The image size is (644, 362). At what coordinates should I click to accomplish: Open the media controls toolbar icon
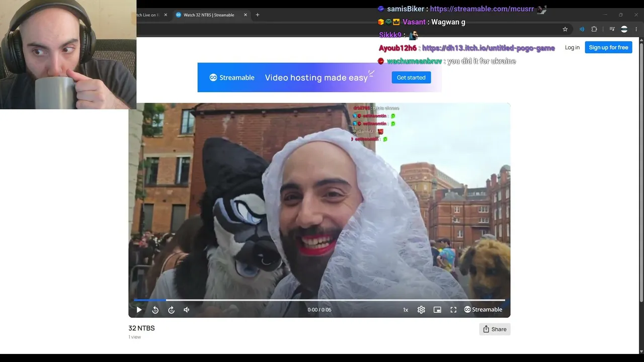(612, 29)
